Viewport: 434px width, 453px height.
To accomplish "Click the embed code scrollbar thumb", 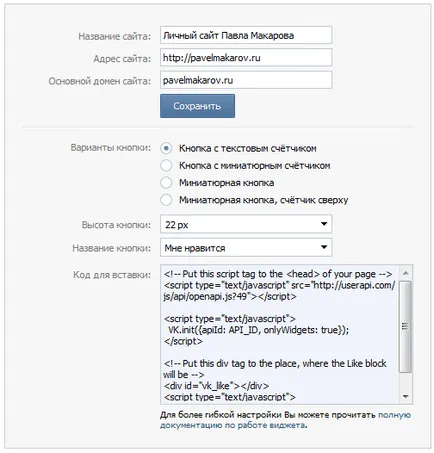I will (x=405, y=327).
